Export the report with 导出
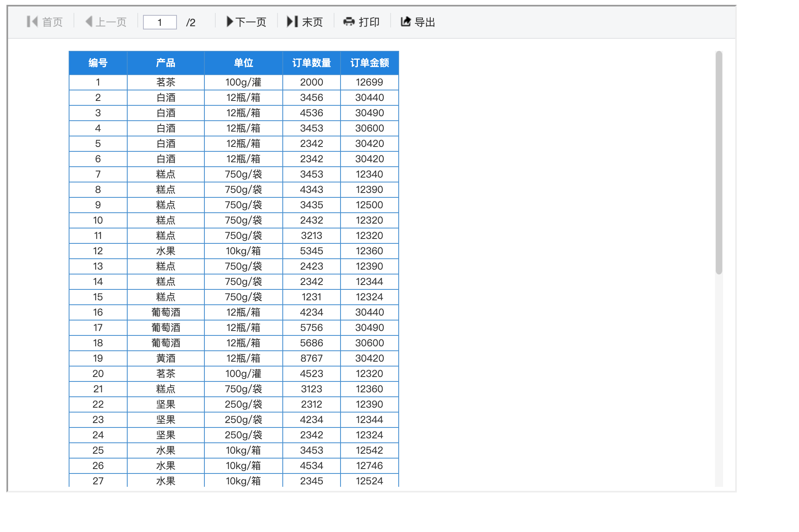Viewport: 799px width, 532px height. point(425,22)
